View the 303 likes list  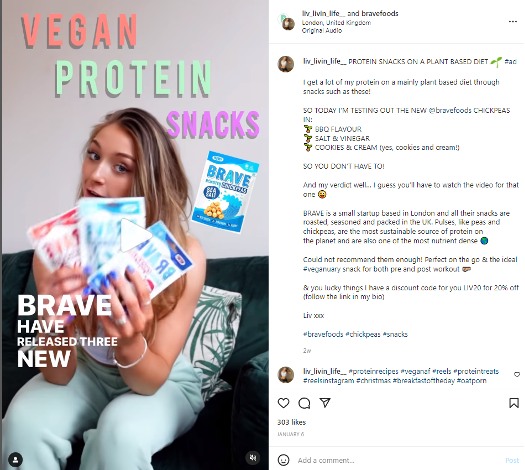pos(291,422)
